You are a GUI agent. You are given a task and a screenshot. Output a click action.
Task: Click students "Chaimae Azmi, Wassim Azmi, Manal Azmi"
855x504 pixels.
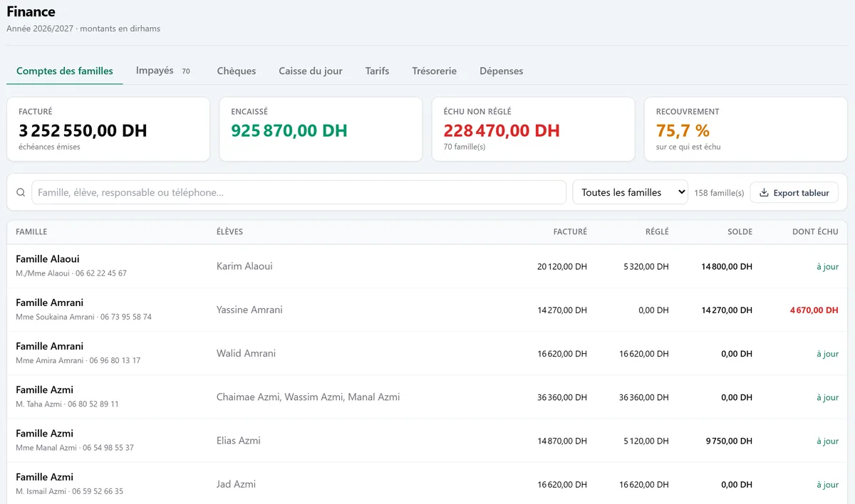tap(308, 397)
